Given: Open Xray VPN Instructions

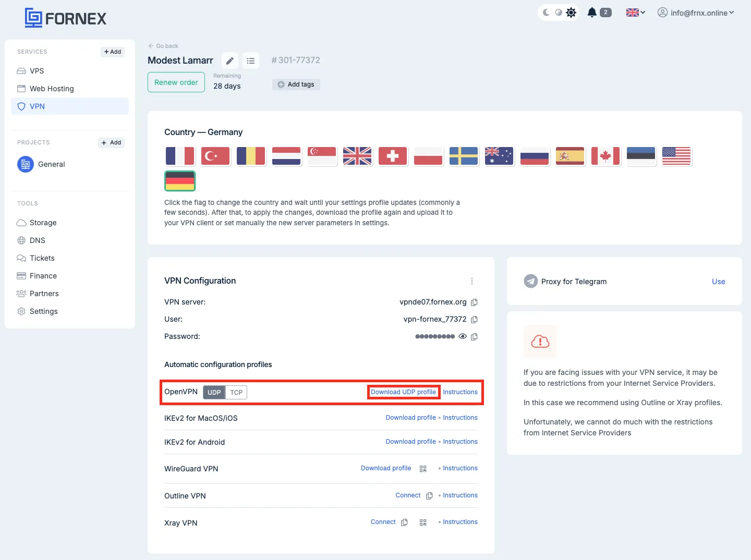Looking at the screenshot, I should [460, 522].
